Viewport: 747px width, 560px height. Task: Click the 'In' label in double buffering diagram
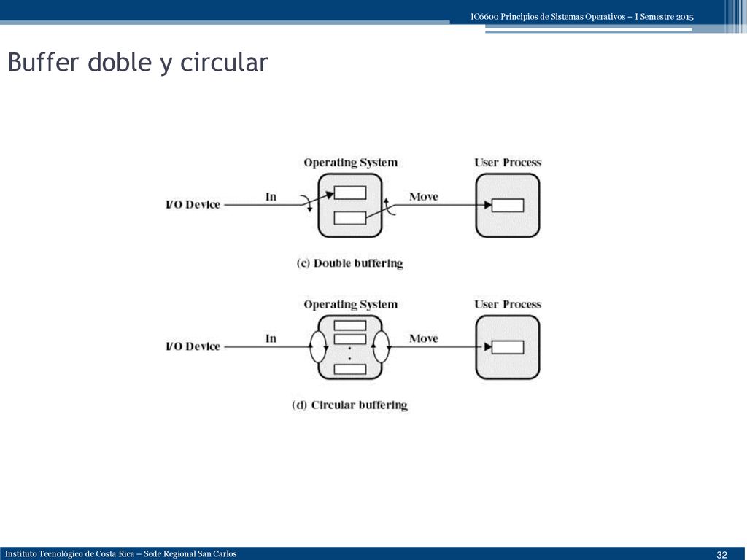(x=271, y=197)
